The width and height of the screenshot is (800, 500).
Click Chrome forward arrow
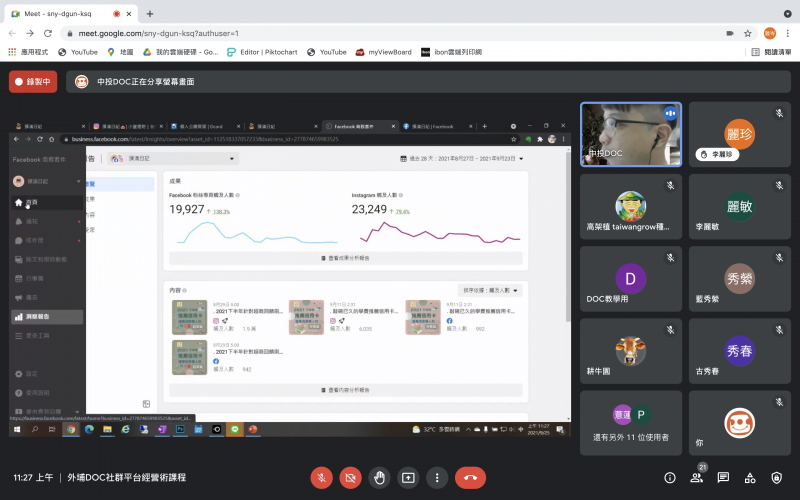[30, 33]
